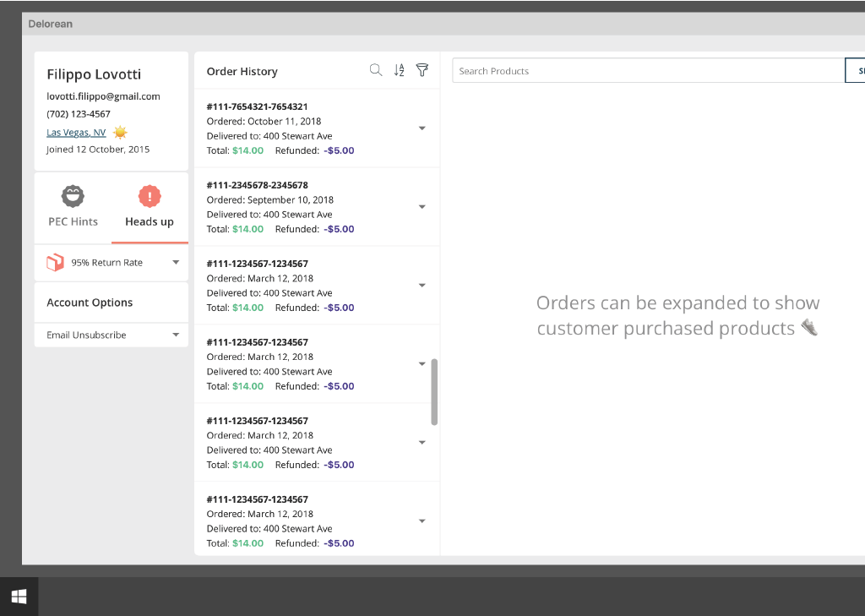Open the filter funnel icon in Order History
Image resolution: width=865 pixels, height=616 pixels.
[422, 70]
